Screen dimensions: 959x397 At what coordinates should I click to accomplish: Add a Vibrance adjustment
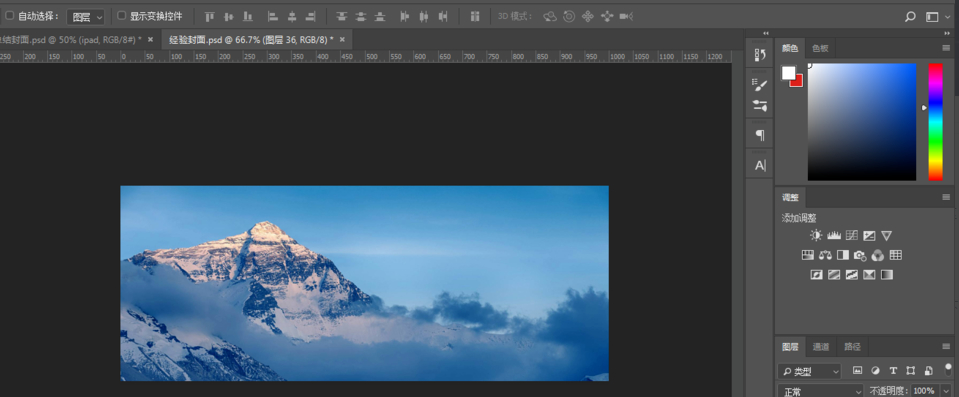tap(887, 236)
